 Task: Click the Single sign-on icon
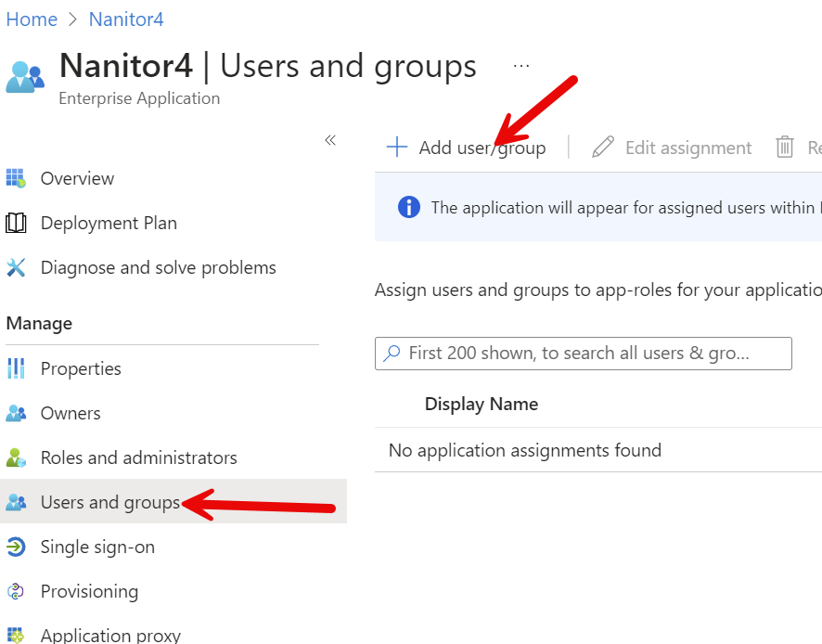coord(17,547)
